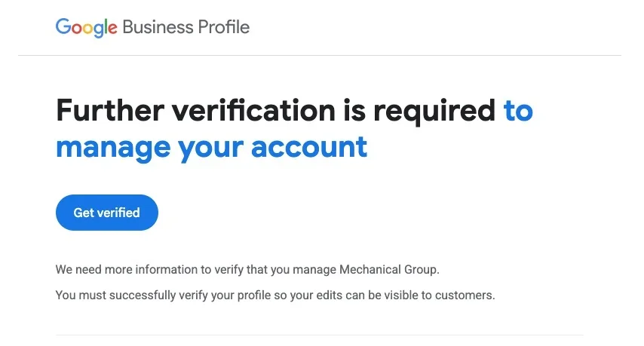Click the divider line below the paragraphs
Screen dimensions: 644x346
(x=320, y=335)
